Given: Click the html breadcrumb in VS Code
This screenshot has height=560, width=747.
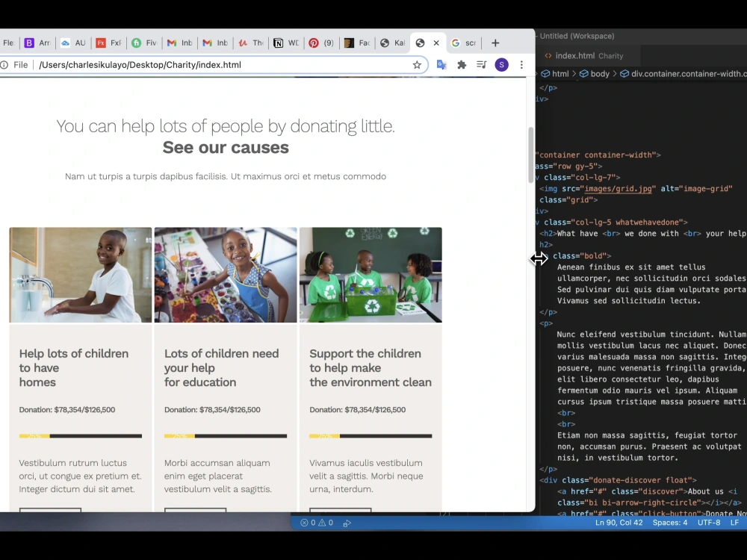Looking at the screenshot, I should [x=556, y=74].
